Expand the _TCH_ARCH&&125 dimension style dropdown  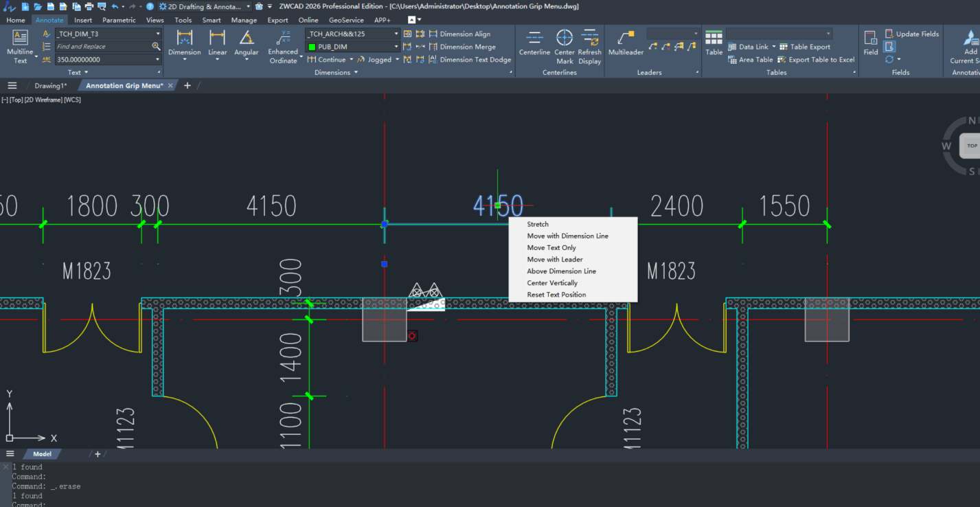(x=396, y=34)
